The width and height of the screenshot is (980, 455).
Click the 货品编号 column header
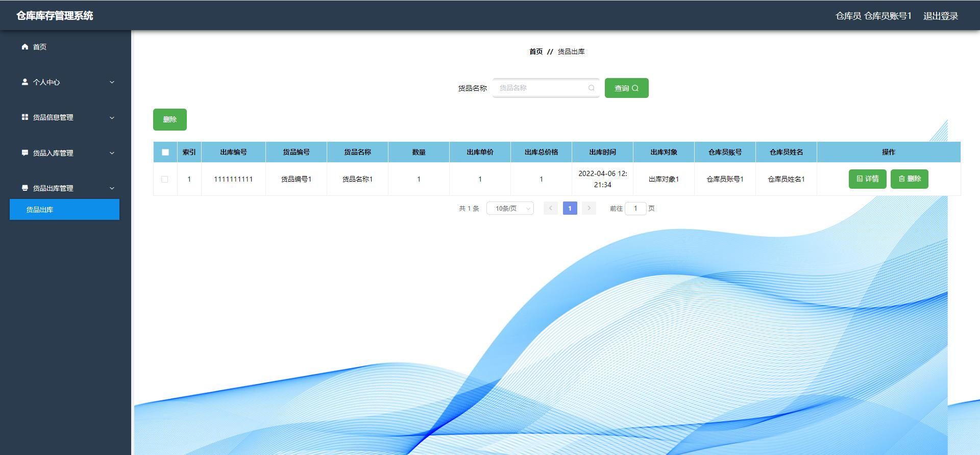click(x=296, y=152)
